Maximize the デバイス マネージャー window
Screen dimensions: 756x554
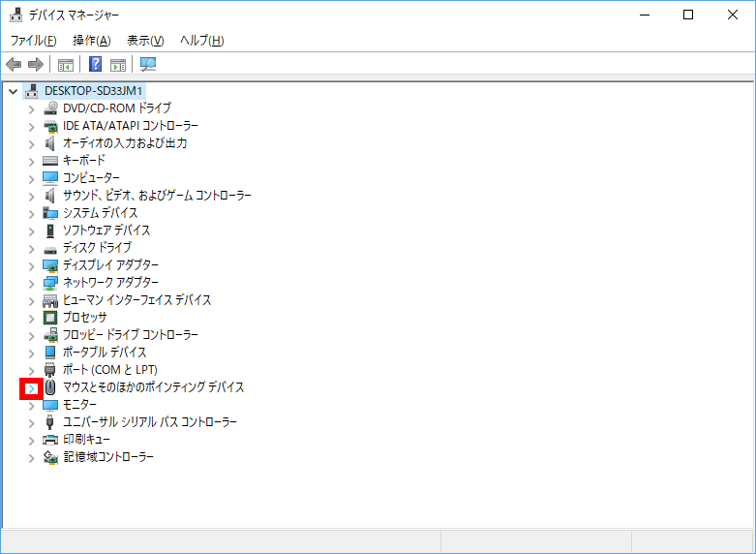(x=688, y=15)
